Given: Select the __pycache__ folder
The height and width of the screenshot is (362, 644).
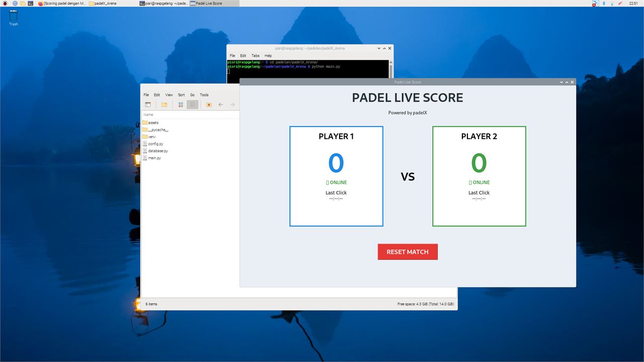Looking at the screenshot, I should (155, 130).
